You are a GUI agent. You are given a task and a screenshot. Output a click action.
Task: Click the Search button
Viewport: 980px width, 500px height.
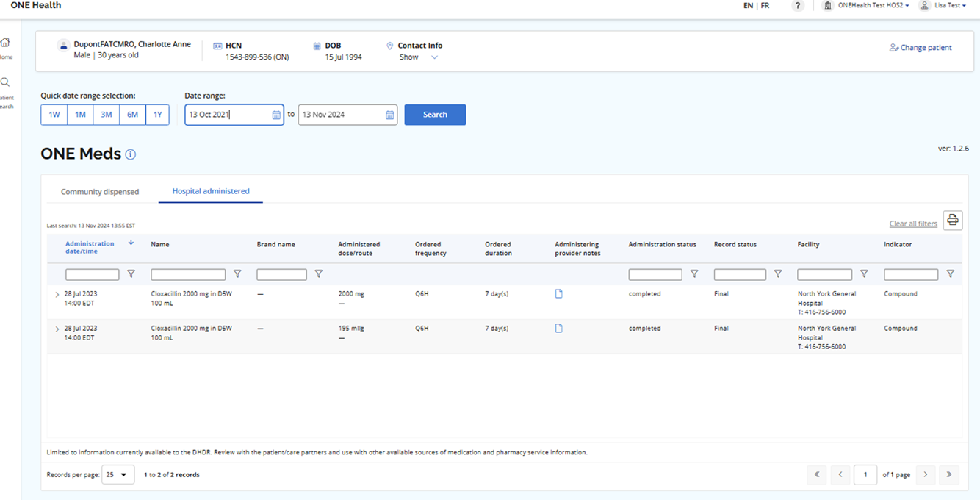coord(435,115)
